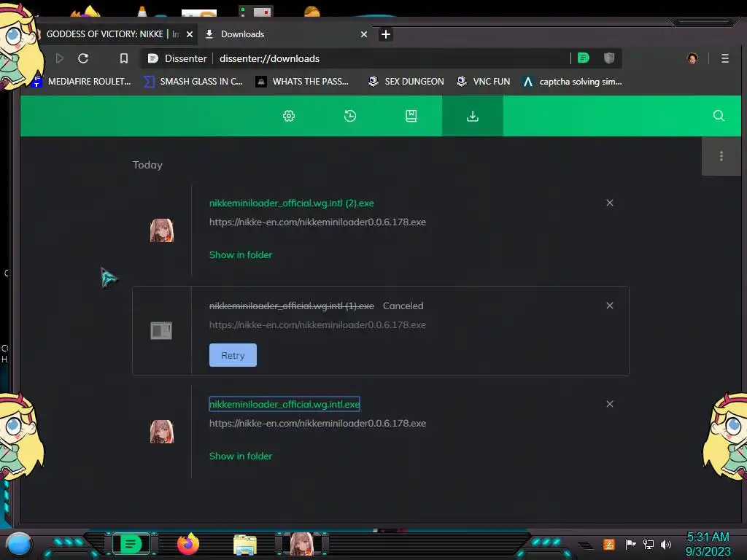Open the Start orb on taskbar
This screenshot has width=747, height=560.
(19, 544)
